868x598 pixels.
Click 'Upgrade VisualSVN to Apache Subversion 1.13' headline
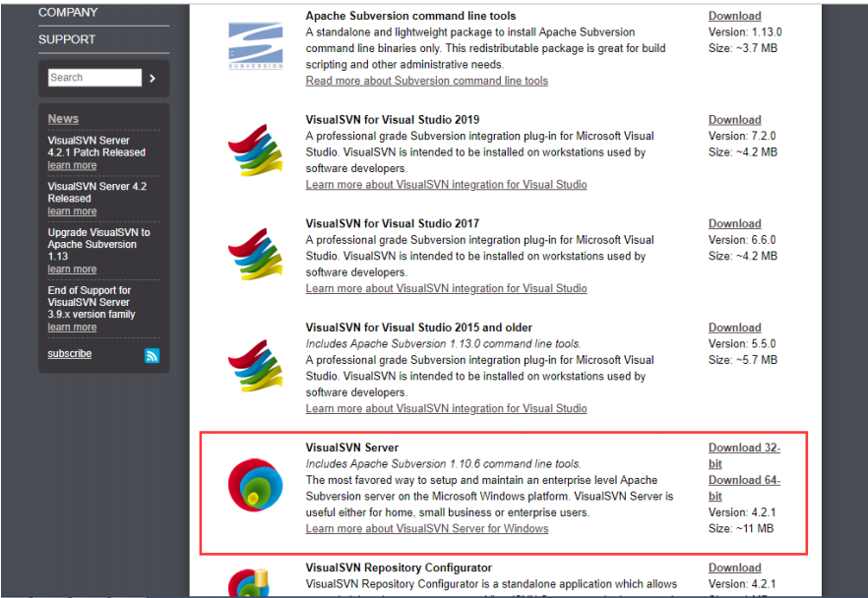98,245
